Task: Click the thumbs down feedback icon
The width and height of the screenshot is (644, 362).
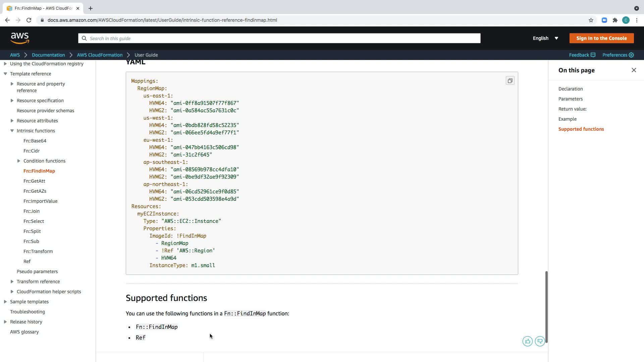Action: [540, 341]
